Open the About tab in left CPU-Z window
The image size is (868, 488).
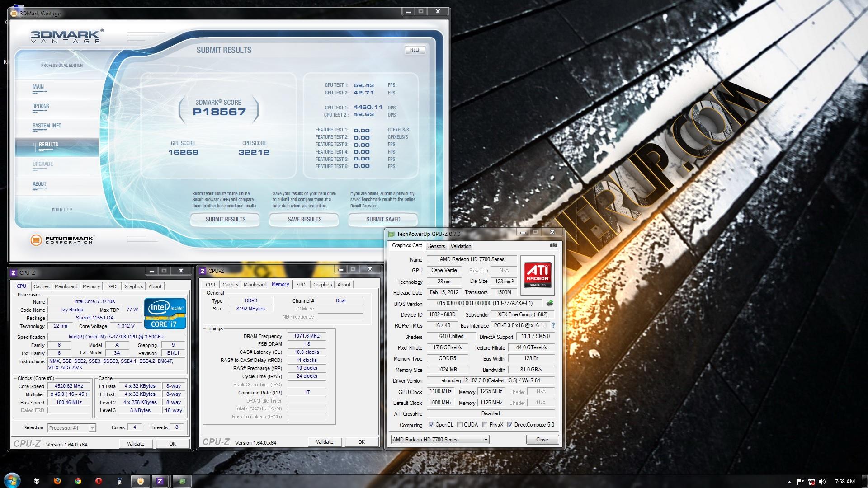click(x=155, y=286)
